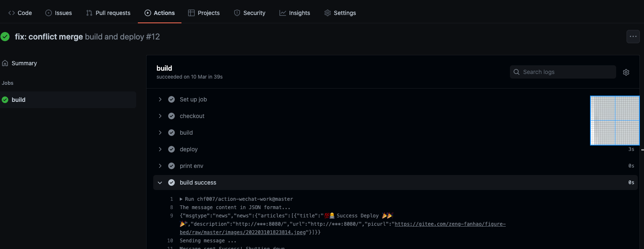This screenshot has height=249, width=644.
Task: Expand the build step chevron
Action: click(x=160, y=133)
